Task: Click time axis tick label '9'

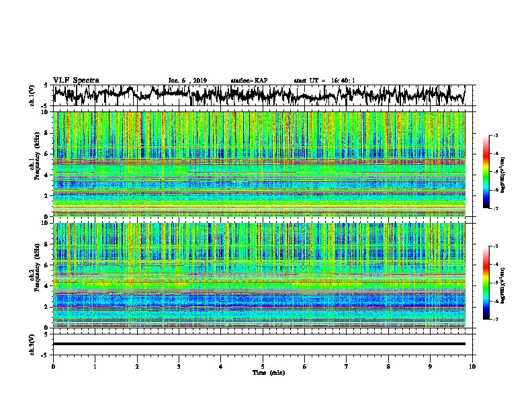Action: [430, 366]
